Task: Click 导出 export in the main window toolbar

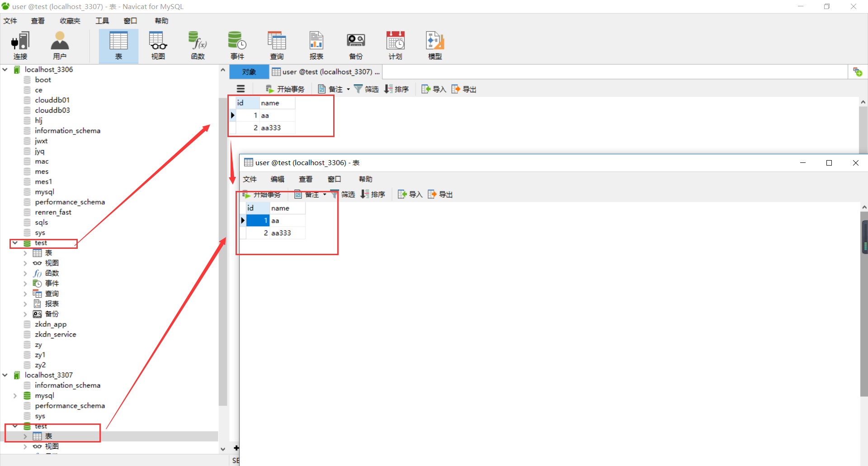Action: click(464, 89)
